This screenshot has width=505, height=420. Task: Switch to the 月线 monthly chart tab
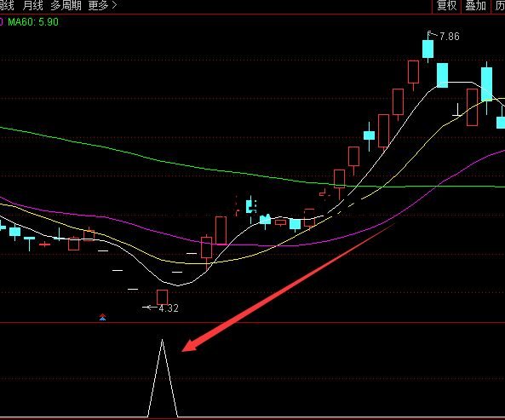[33, 5]
